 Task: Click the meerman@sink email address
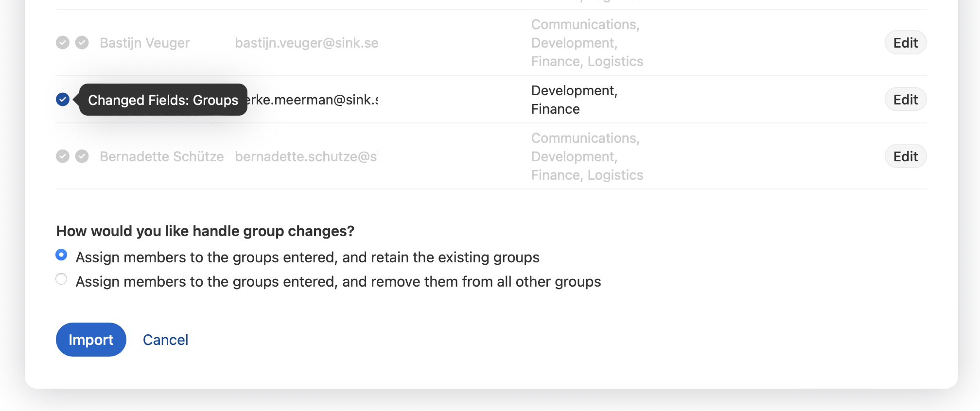pyautogui.click(x=313, y=100)
